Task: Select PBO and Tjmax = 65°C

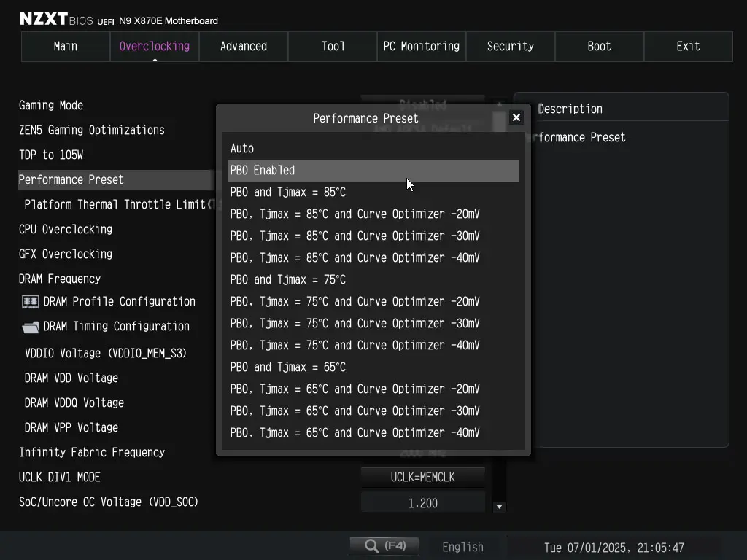Action: click(x=373, y=367)
